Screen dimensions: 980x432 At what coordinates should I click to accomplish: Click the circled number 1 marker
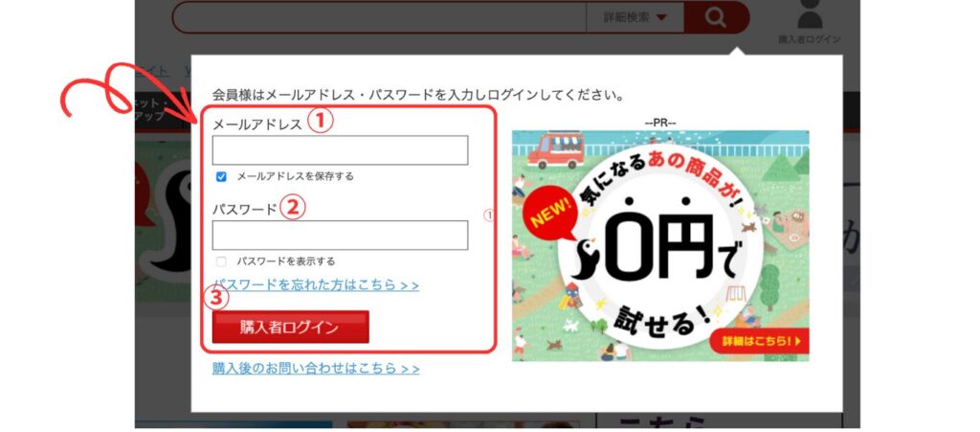pyautogui.click(x=320, y=121)
